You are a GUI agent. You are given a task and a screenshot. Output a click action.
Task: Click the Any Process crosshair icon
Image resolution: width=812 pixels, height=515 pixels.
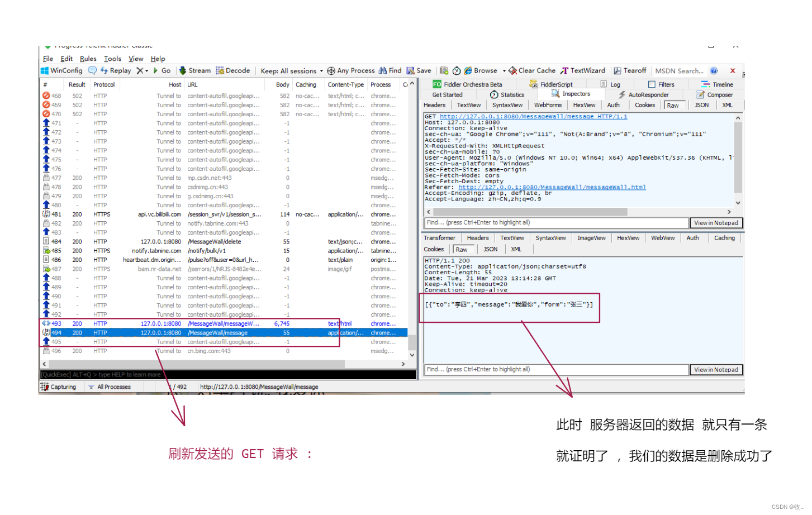331,71
